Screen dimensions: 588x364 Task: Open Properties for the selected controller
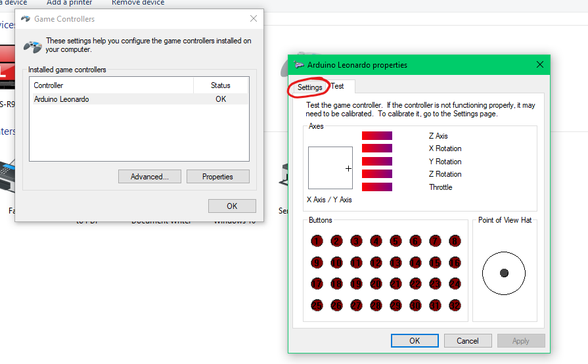(x=217, y=177)
